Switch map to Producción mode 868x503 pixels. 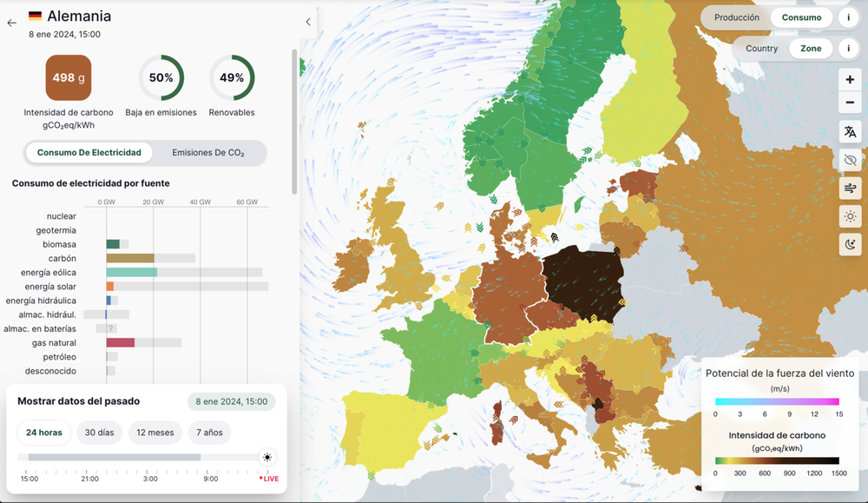pos(736,17)
